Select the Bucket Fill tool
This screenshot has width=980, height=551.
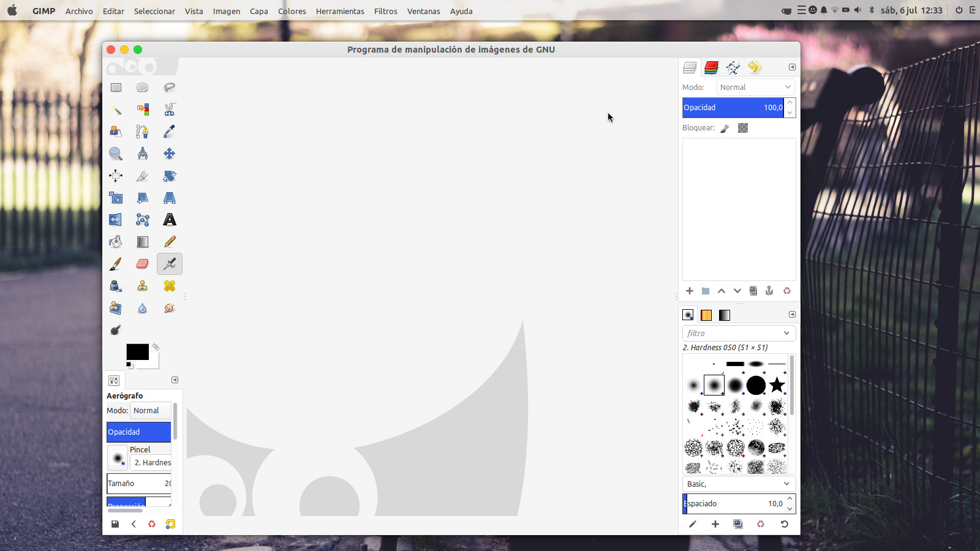116,242
